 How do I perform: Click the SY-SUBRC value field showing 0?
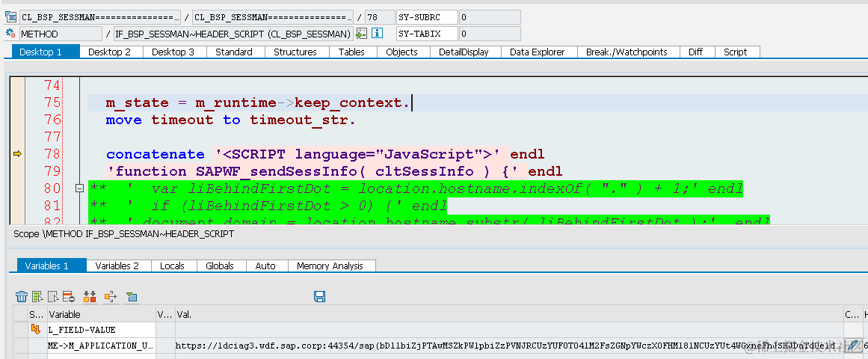click(490, 17)
